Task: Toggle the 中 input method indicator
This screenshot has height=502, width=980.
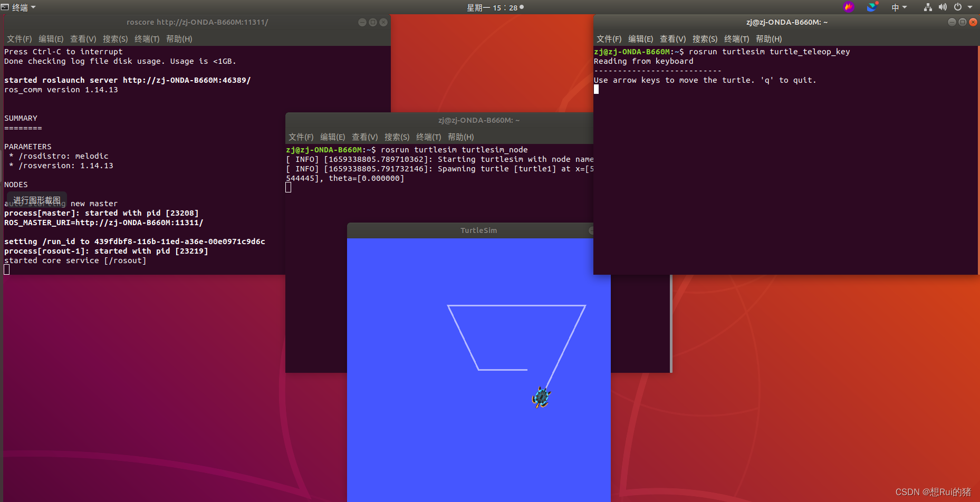Action: coord(896,7)
